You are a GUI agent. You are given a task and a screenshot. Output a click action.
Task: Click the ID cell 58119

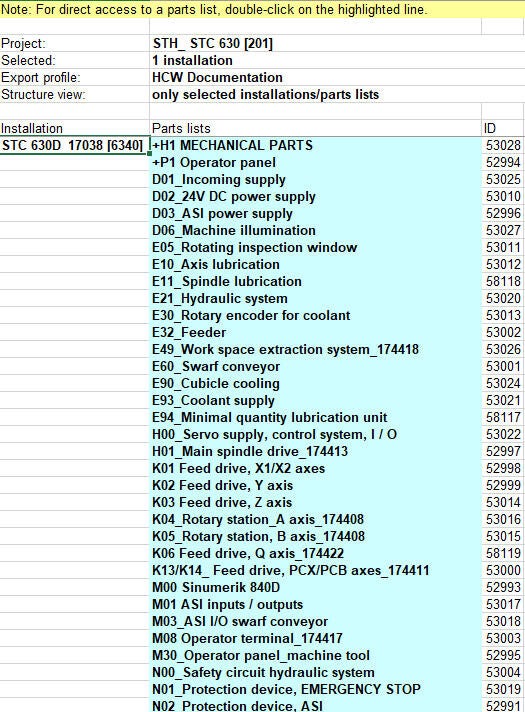coord(503,553)
